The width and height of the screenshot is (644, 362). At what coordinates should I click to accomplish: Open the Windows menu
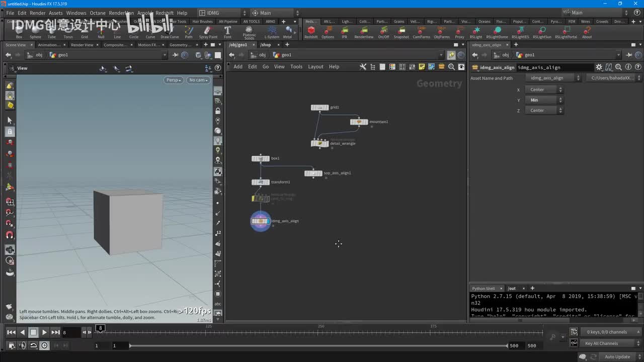point(76,13)
